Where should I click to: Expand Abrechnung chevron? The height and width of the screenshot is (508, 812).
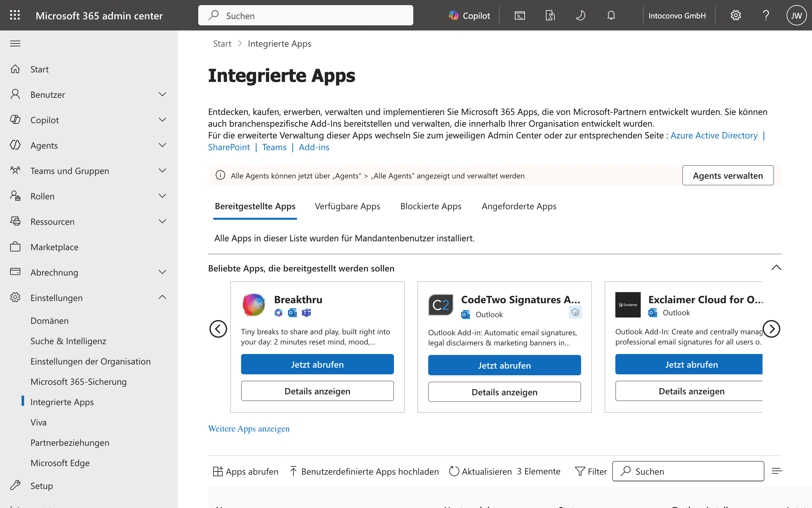[x=162, y=272]
